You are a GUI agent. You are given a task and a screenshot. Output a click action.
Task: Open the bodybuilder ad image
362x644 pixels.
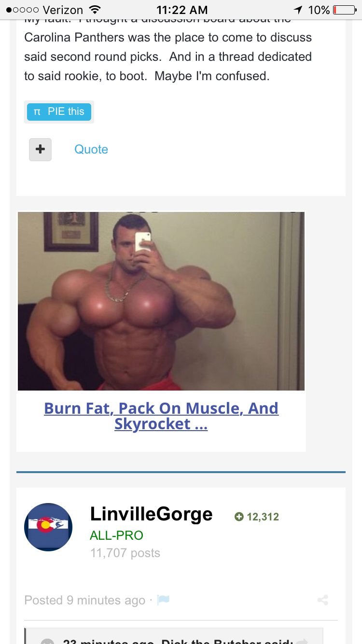pyautogui.click(x=161, y=301)
